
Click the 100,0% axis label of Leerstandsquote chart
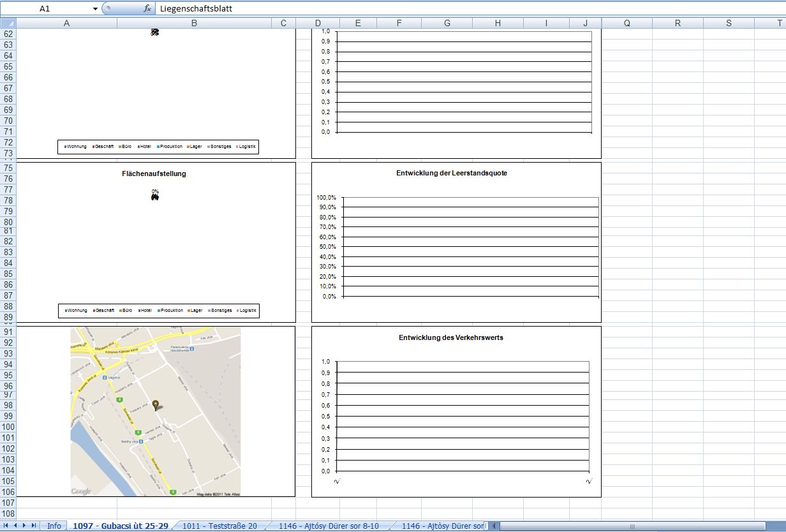(x=326, y=197)
